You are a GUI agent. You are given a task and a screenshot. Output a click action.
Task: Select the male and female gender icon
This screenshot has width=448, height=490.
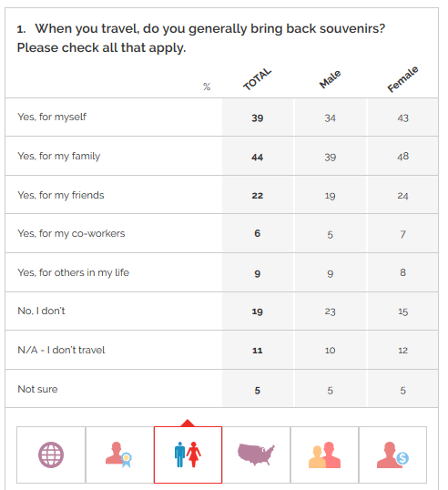(188, 454)
